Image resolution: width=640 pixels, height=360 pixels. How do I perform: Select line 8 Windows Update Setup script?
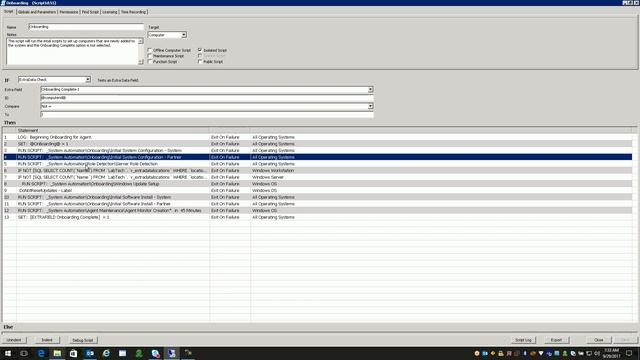317,184
